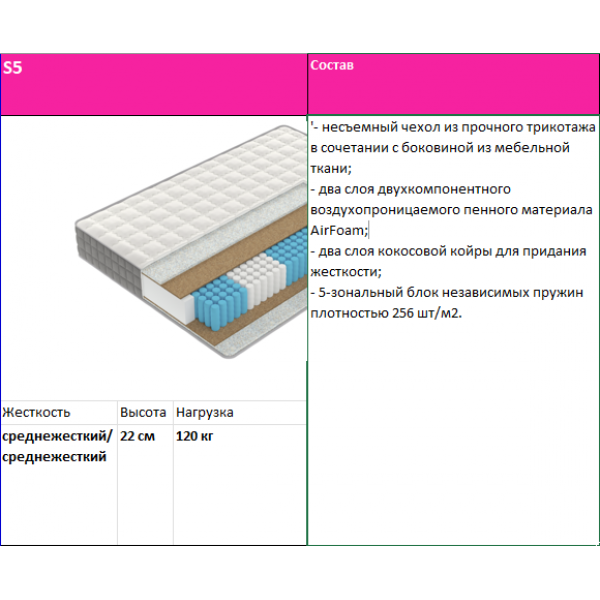Screen dimensions: 600x600
Task: Click the word AirFoam in the composition
Action: (x=339, y=230)
